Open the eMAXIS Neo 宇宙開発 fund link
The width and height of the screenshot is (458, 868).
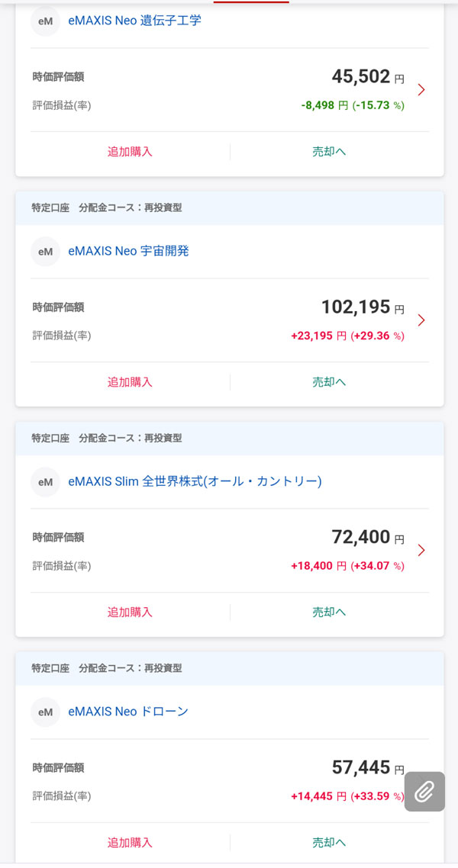pos(128,250)
